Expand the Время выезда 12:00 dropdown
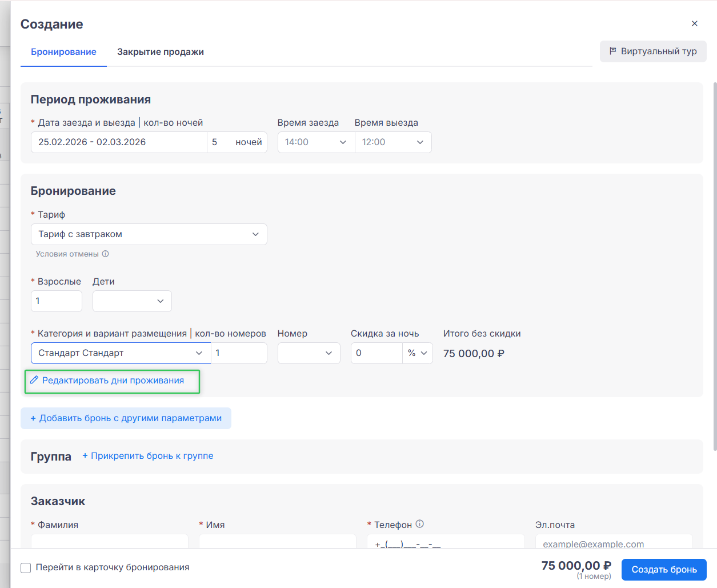This screenshot has width=717, height=588. click(393, 142)
